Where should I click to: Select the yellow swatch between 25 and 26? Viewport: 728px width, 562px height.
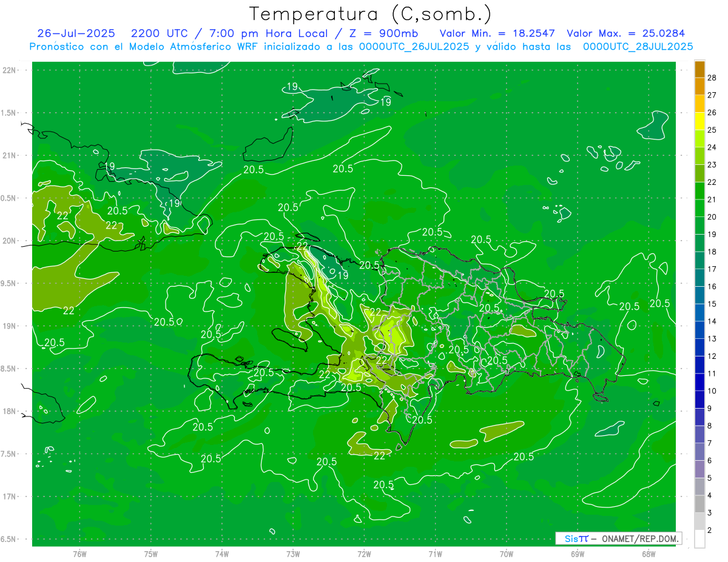point(699,121)
